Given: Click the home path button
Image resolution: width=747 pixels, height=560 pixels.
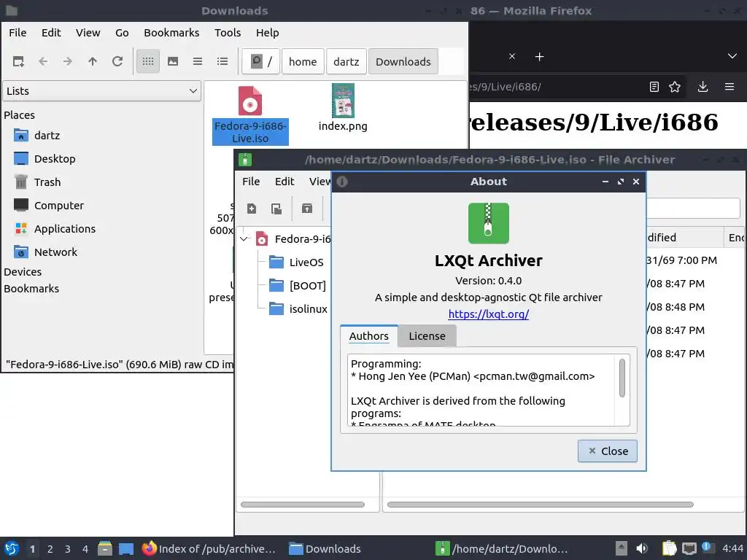Looking at the screenshot, I should pos(303,61).
